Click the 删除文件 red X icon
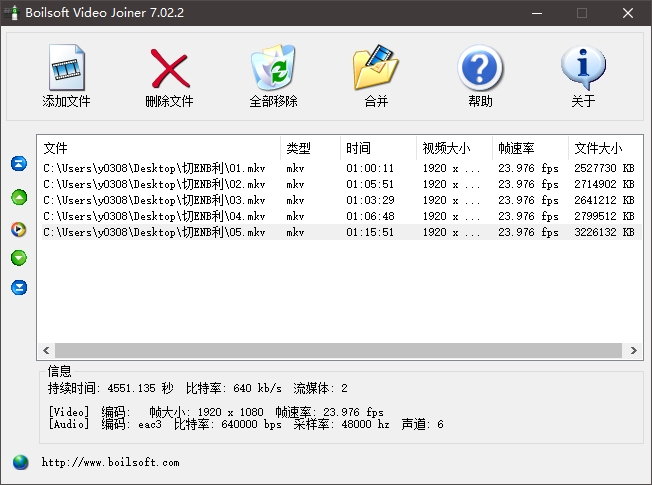 coord(170,68)
